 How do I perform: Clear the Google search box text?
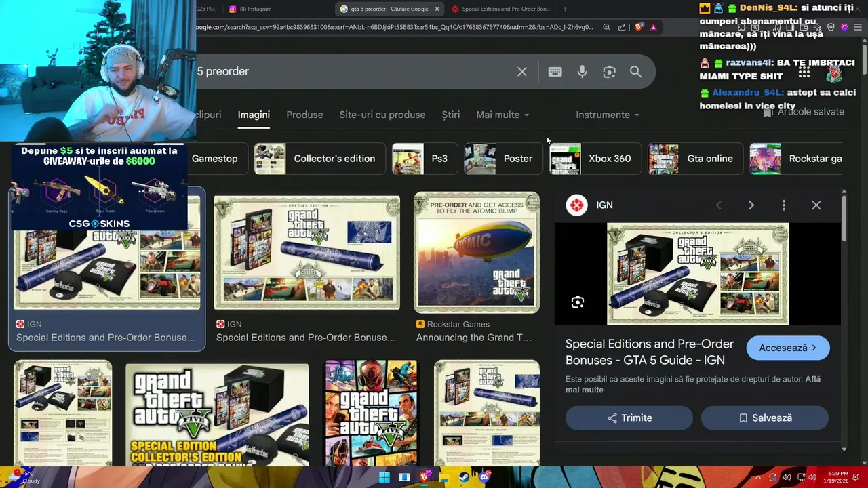click(x=521, y=71)
